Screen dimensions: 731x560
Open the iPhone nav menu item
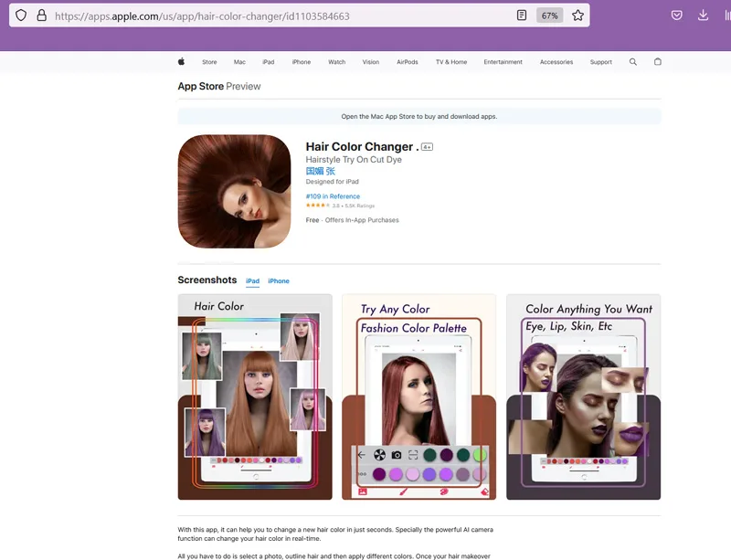(302, 62)
